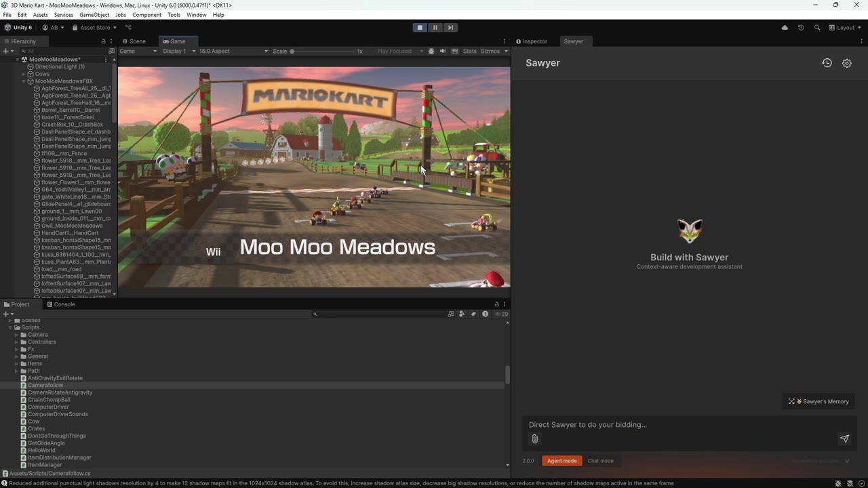The width and height of the screenshot is (868, 488).
Task: Stop play mode with the Stop button
Action: point(420,28)
